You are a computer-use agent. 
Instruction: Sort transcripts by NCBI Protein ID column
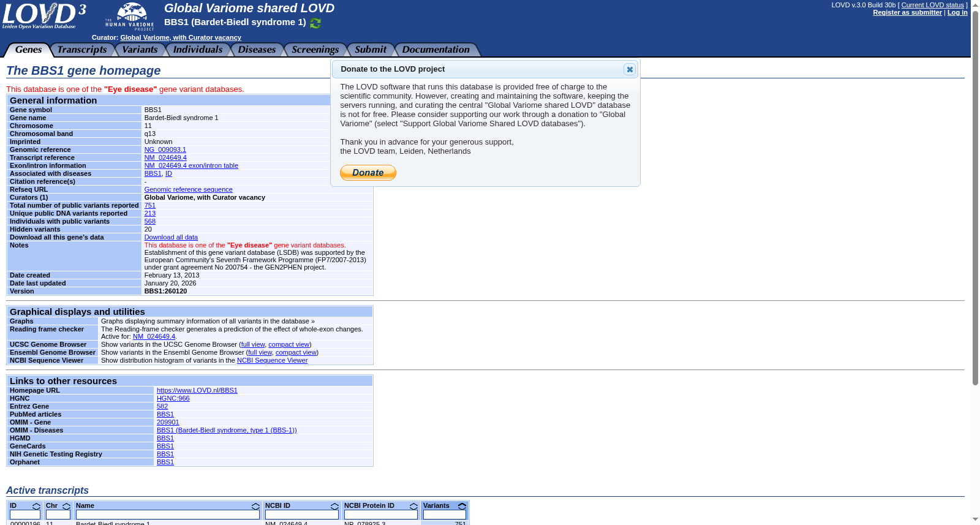point(413,507)
